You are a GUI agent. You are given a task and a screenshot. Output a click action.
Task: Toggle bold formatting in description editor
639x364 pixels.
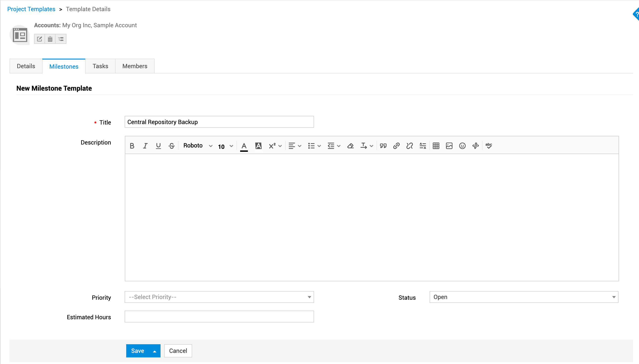(x=132, y=146)
